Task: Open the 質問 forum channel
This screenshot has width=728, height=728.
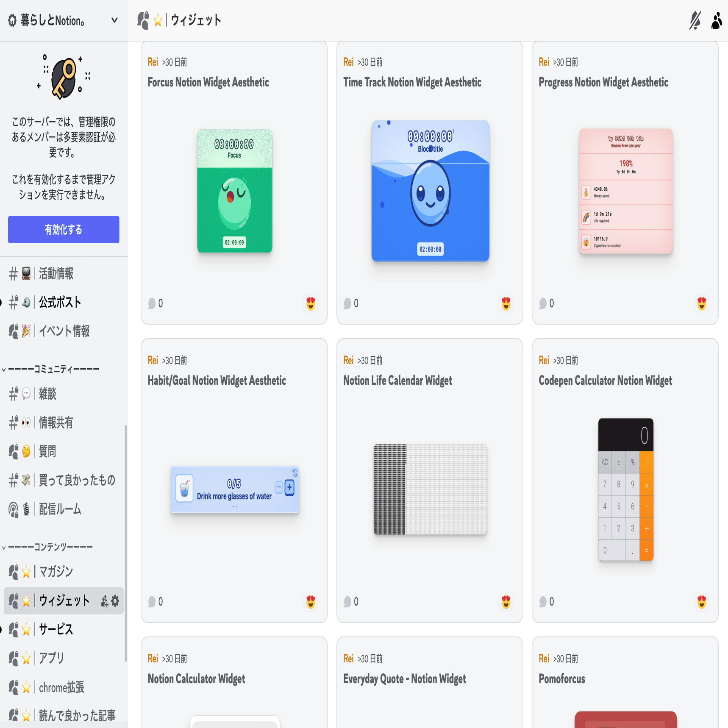Action: pyautogui.click(x=64, y=452)
